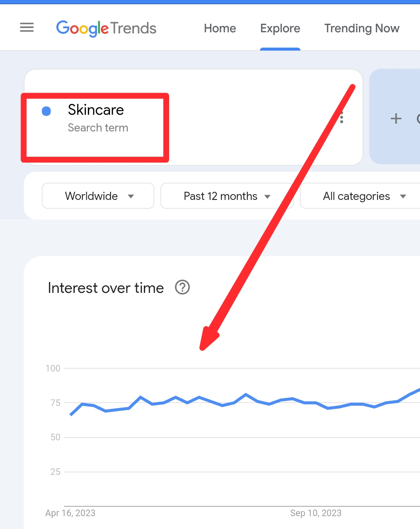Click the 100 value on y-axis
The height and width of the screenshot is (529, 420).
53,368
